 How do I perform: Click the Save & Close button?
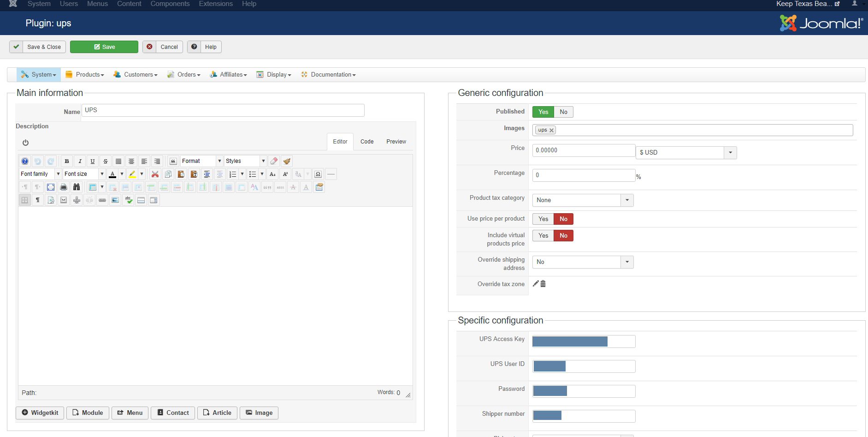tap(38, 47)
